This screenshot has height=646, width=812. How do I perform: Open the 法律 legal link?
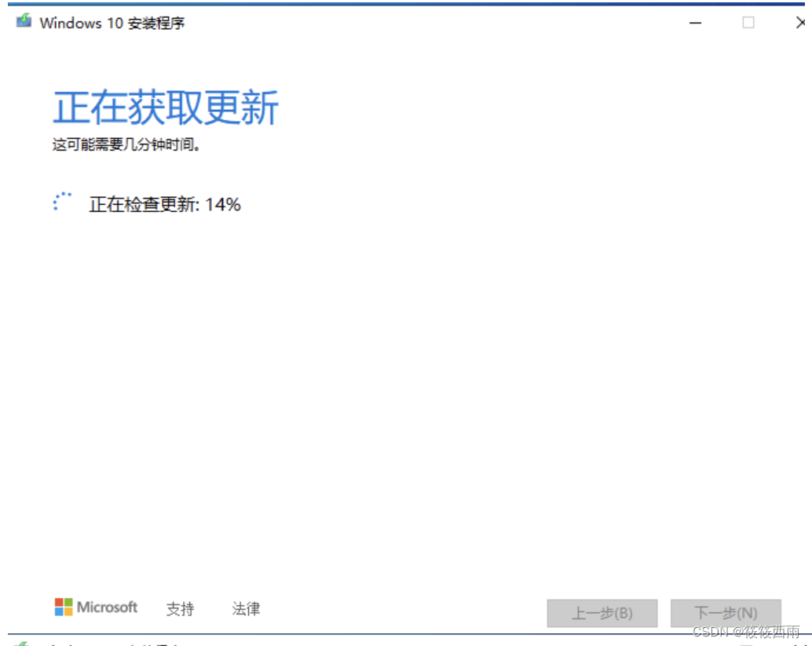point(246,609)
